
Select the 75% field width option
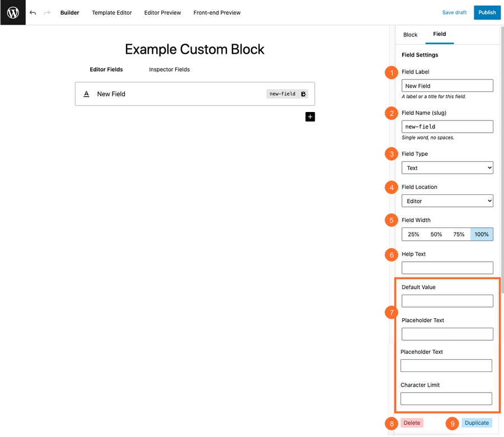(459, 234)
